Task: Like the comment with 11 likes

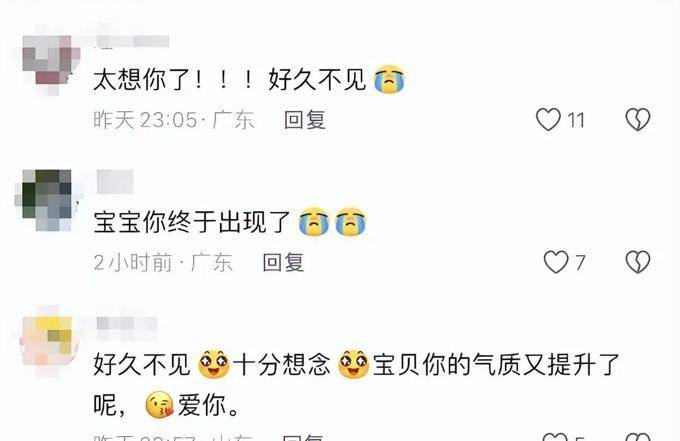Action: pyautogui.click(x=548, y=119)
